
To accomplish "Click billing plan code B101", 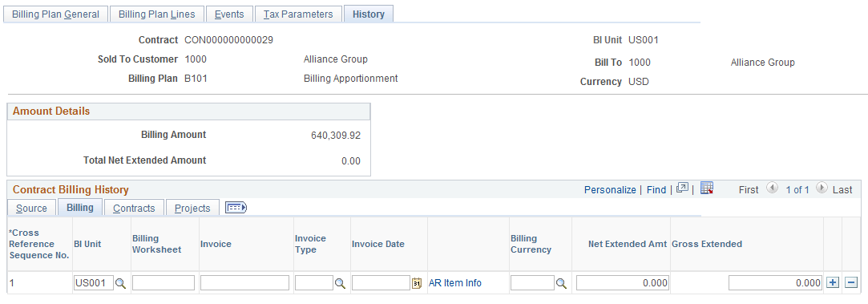I will (196, 78).
